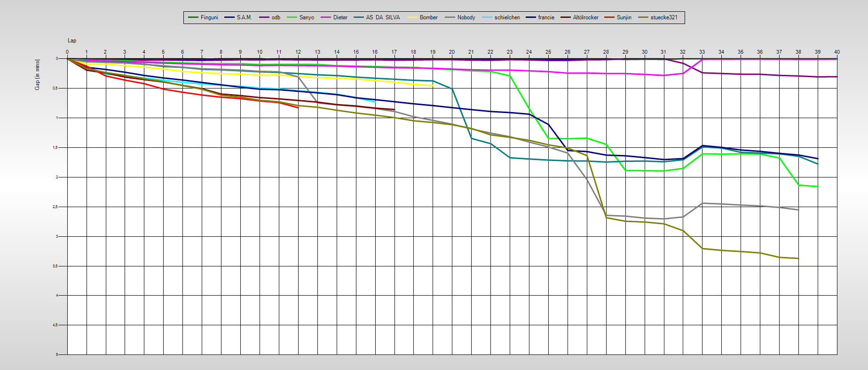The height and width of the screenshot is (370, 868).
Task: Select francie in the legend
Action: (546, 17)
